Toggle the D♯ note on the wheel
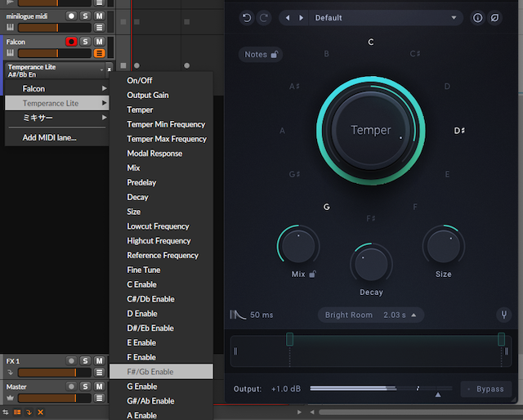Screen dimensions: 523x420 pos(460,130)
